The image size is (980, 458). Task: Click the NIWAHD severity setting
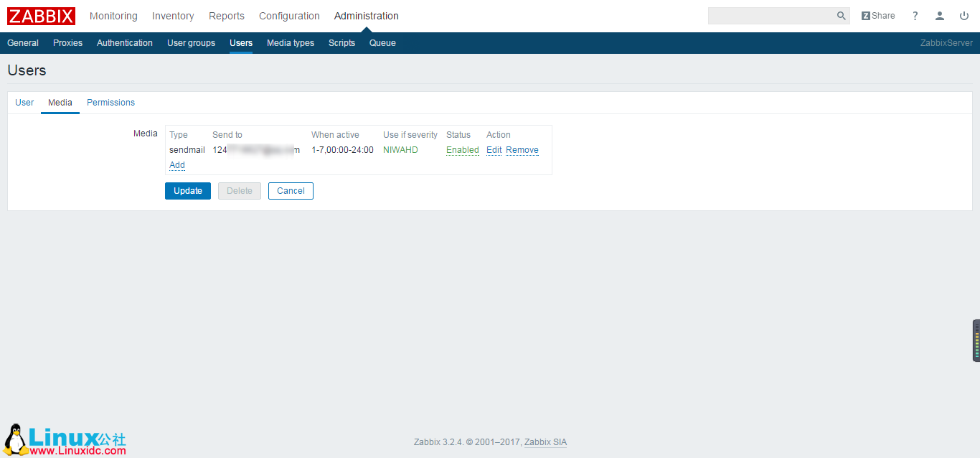point(400,149)
